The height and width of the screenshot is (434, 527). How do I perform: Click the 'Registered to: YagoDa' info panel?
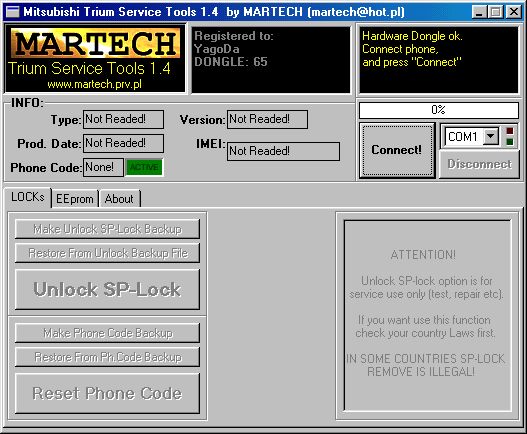[x=271, y=59]
